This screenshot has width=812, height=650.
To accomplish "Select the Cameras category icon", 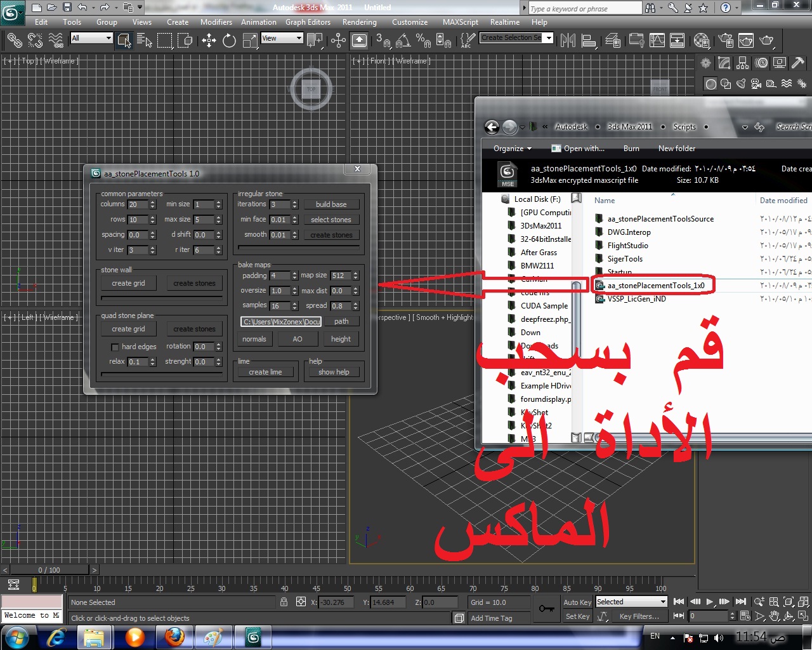I will 756,84.
